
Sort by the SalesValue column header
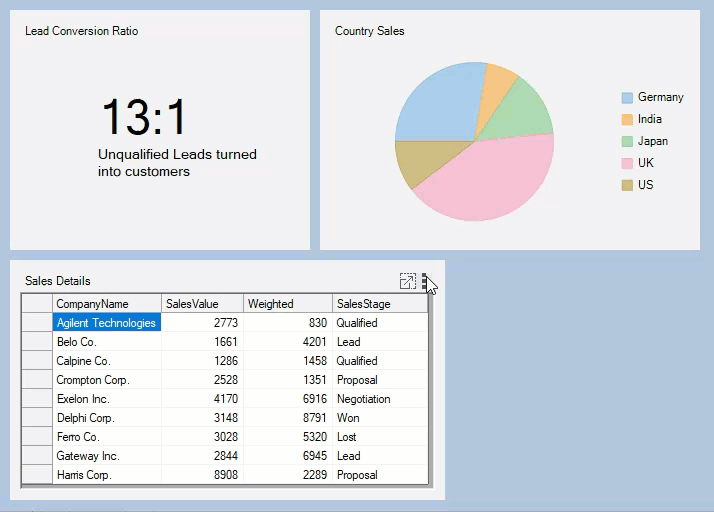click(202, 304)
